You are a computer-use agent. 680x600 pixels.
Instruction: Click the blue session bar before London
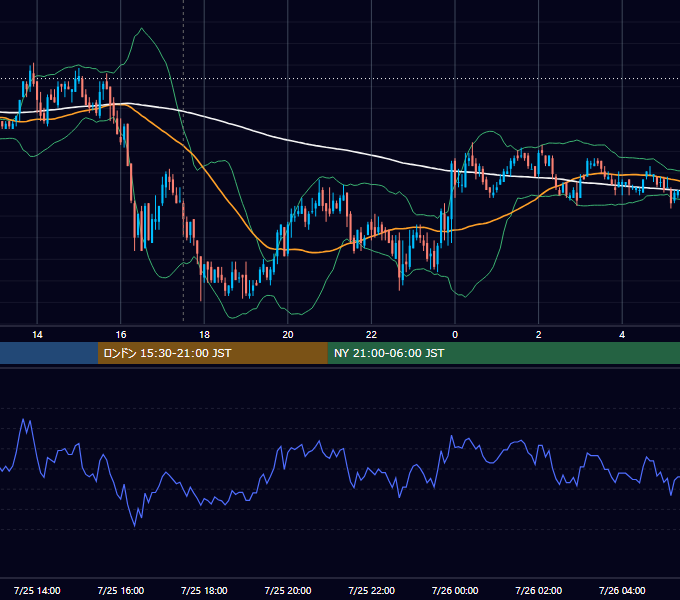point(49,353)
